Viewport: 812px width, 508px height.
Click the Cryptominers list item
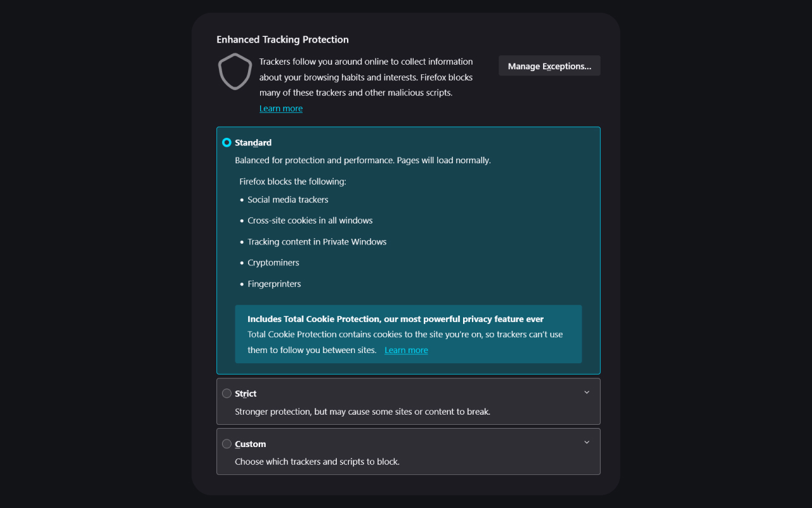coord(273,262)
